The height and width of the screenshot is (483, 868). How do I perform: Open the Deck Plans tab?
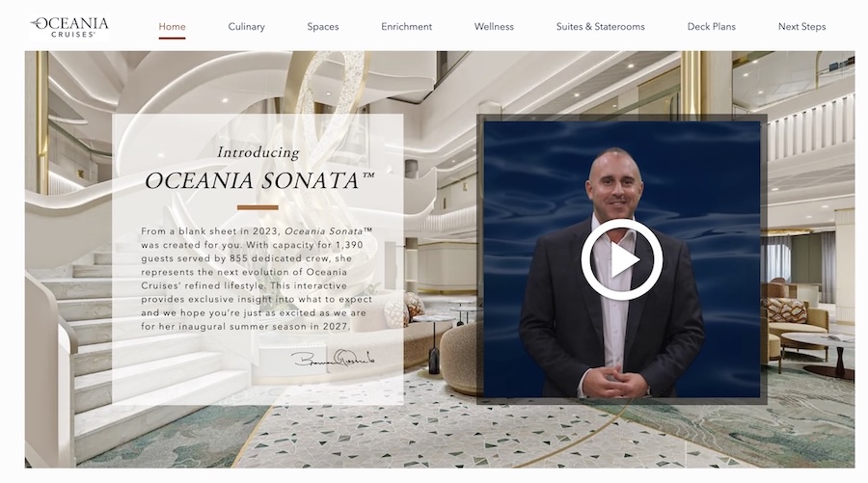point(712,27)
